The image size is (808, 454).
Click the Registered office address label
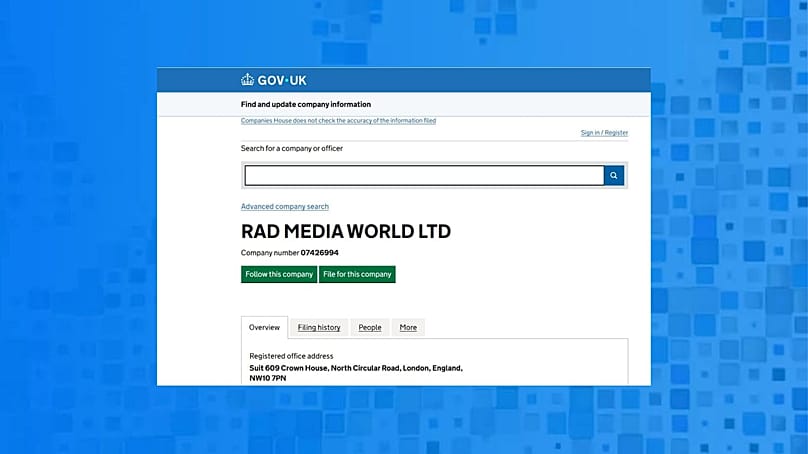click(291, 356)
